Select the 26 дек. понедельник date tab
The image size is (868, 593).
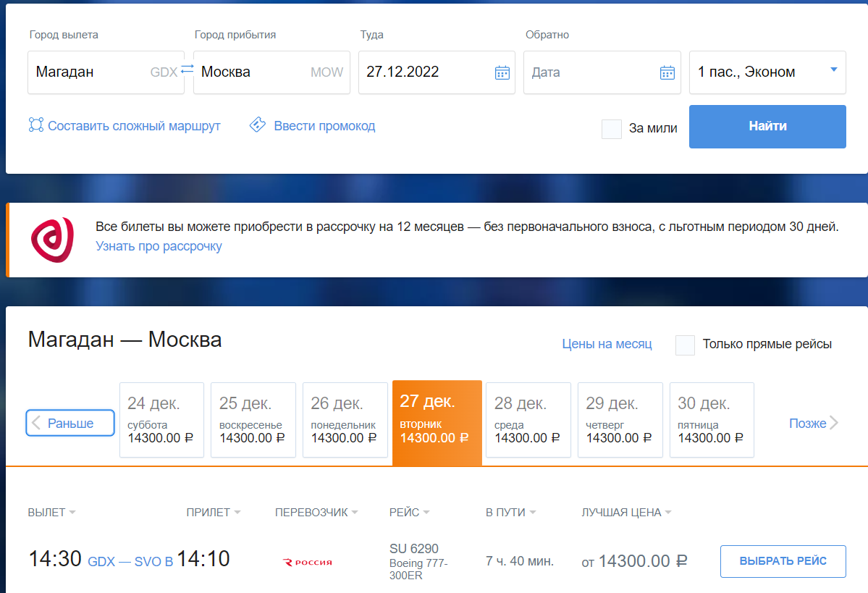[345, 420]
